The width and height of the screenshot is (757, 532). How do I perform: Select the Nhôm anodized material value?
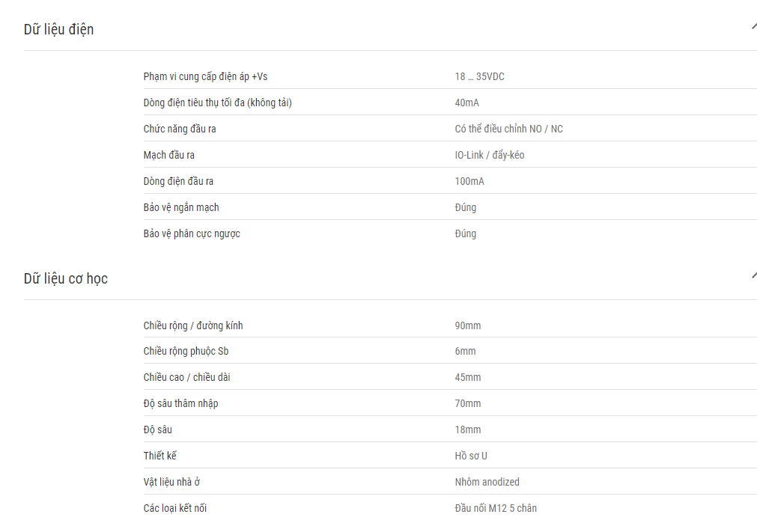(487, 482)
